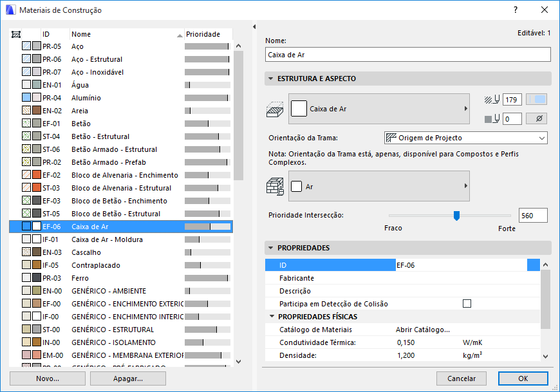Click the light blue pen color swatch
The image size is (560, 392).
tap(536, 100)
